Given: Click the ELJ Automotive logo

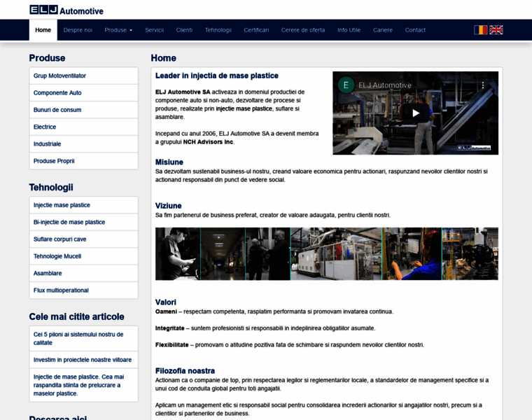Looking at the screenshot, I should (x=66, y=10).
